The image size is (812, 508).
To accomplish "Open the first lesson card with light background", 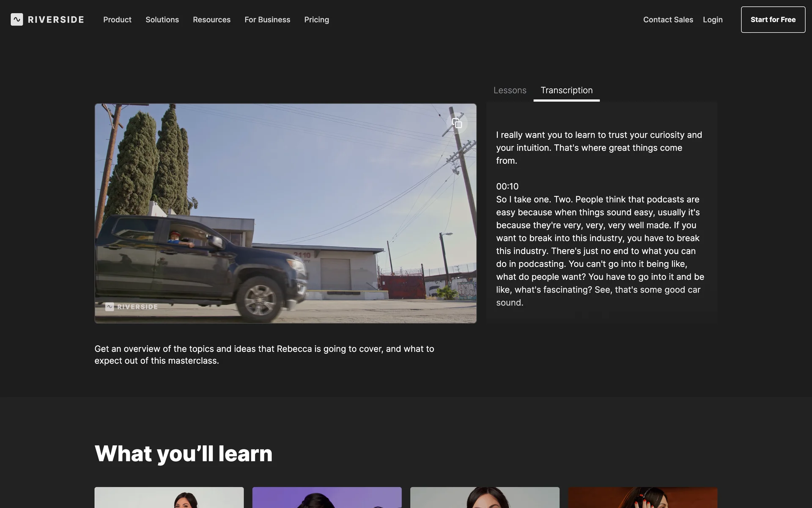I will (x=169, y=497).
